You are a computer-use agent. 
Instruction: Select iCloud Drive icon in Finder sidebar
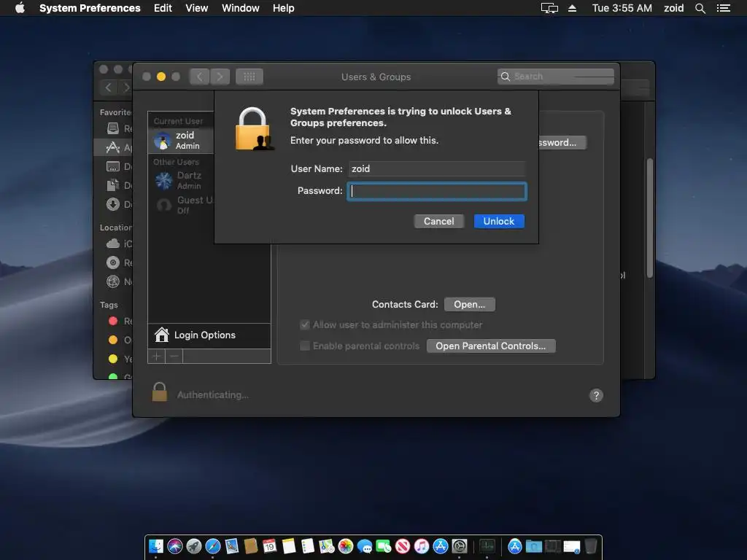(x=113, y=244)
